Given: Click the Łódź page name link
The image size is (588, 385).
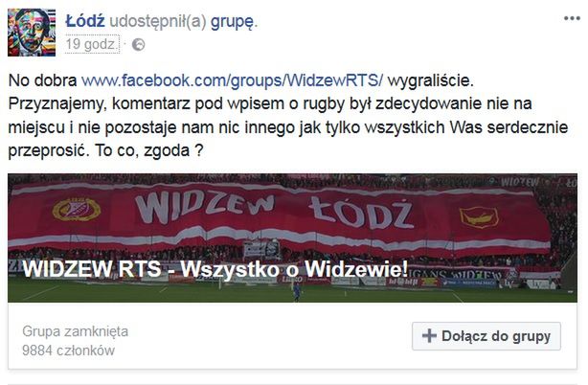Looking at the screenshot, I should [85, 21].
